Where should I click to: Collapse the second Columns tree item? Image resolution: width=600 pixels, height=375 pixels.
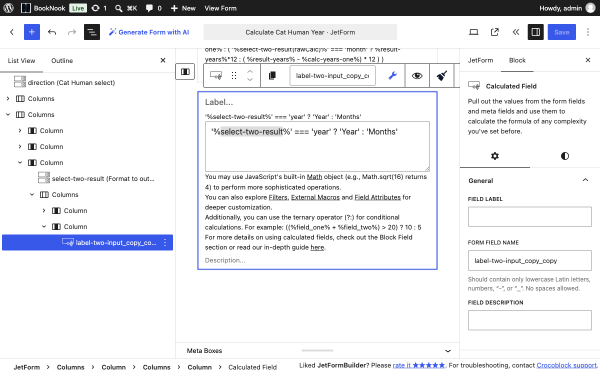click(x=8, y=114)
